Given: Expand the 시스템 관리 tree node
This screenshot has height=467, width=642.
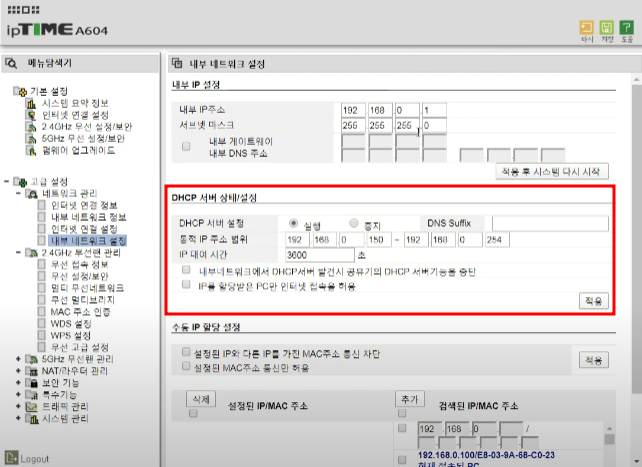Looking at the screenshot, I should click(18, 418).
